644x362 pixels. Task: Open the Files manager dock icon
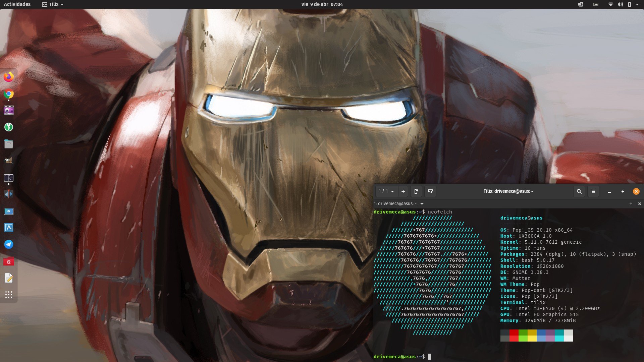9,144
